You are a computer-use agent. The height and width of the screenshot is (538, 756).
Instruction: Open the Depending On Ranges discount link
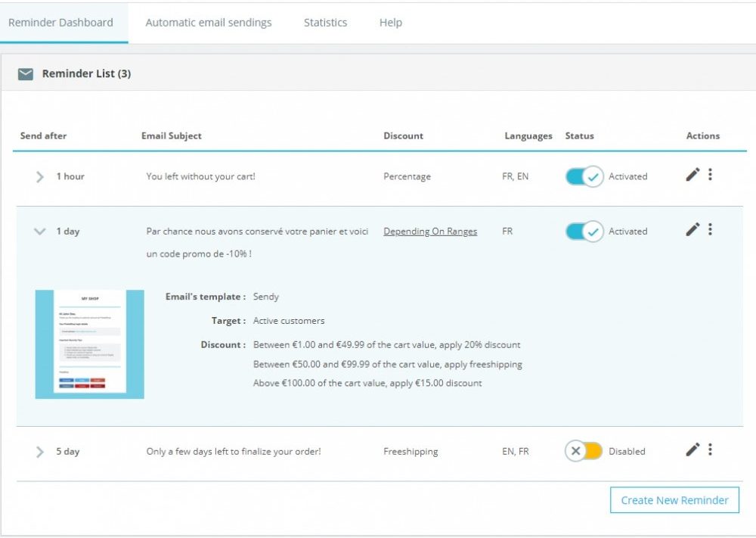click(x=430, y=232)
